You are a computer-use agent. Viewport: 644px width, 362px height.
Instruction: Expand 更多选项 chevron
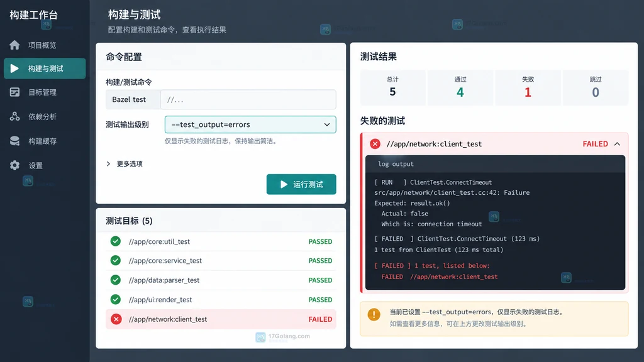108,164
